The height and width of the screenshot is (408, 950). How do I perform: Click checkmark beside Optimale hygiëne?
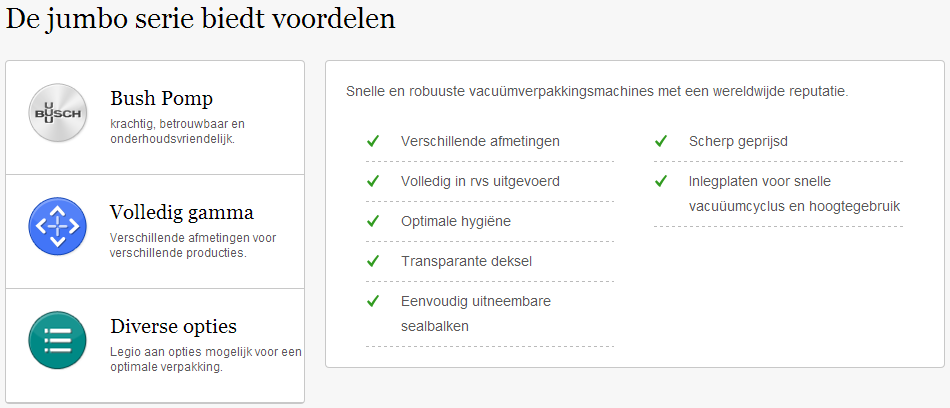coord(373,221)
